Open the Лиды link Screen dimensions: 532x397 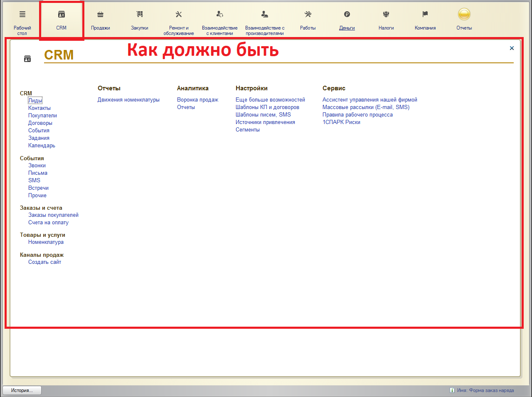click(35, 101)
